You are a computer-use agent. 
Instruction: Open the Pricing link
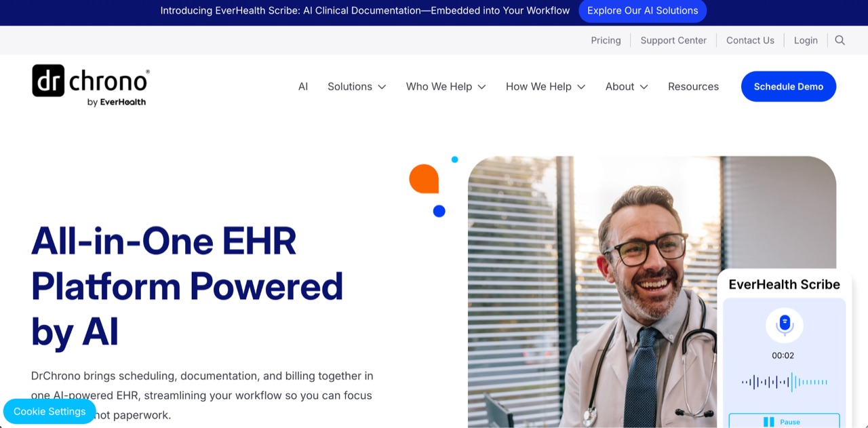tap(606, 40)
